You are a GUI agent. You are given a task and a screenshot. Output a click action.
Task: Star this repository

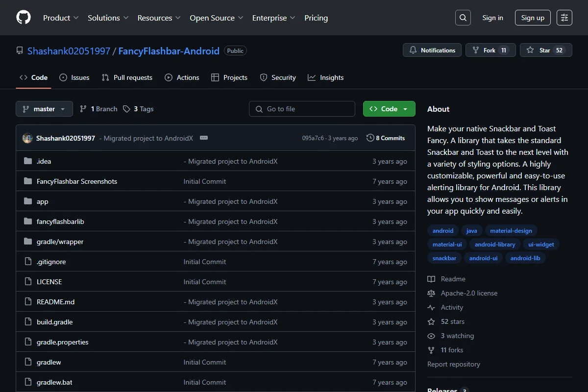click(x=546, y=50)
